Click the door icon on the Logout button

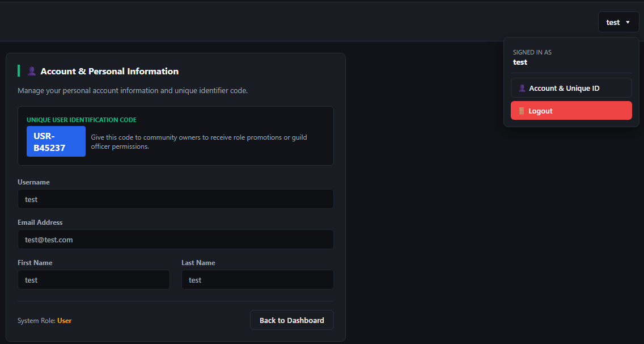coord(522,111)
